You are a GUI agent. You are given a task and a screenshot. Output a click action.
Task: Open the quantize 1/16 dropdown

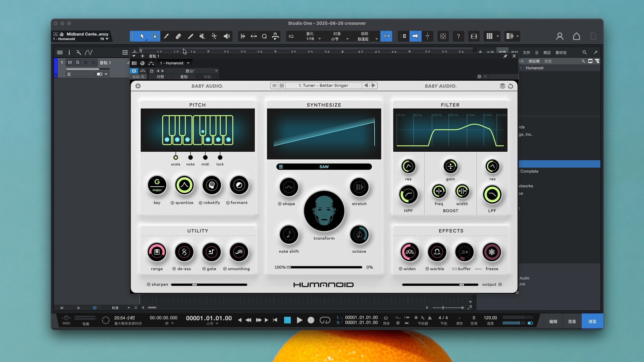313,37
